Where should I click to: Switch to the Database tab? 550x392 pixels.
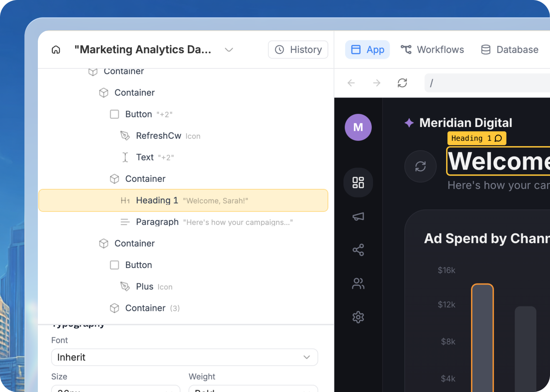tap(510, 50)
